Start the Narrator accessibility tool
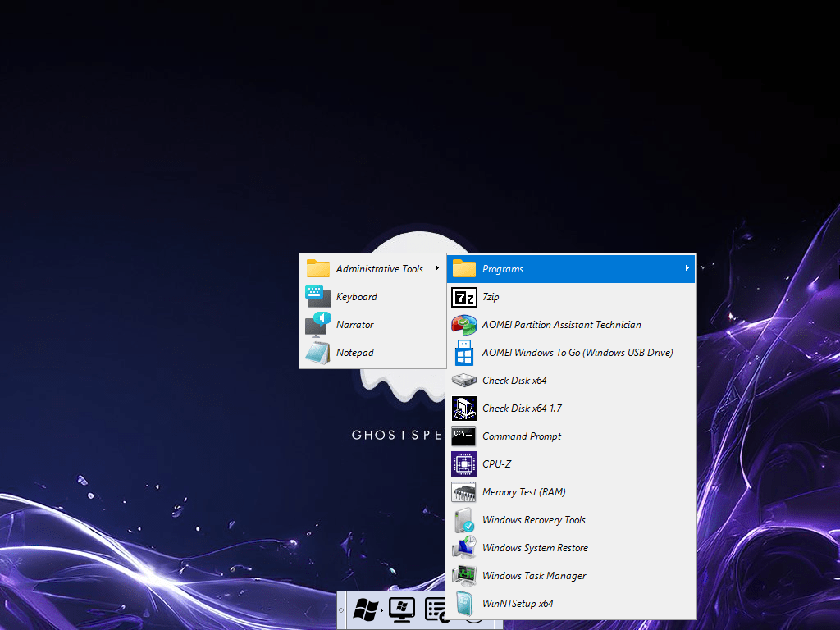840x630 pixels. [354, 324]
